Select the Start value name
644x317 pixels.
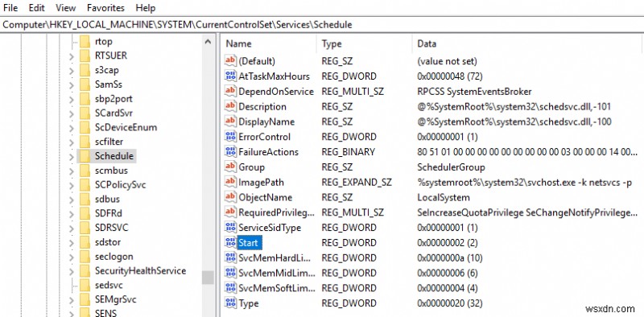248,243
